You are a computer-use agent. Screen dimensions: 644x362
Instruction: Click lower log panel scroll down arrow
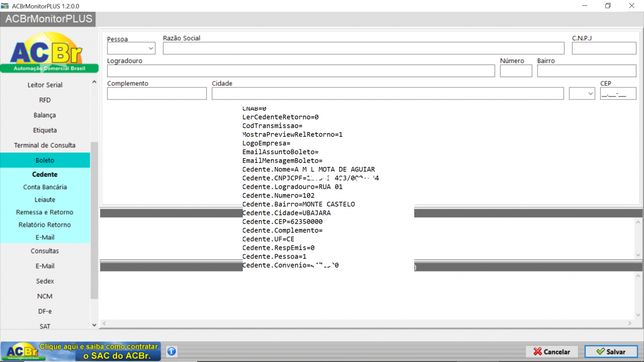click(638, 315)
